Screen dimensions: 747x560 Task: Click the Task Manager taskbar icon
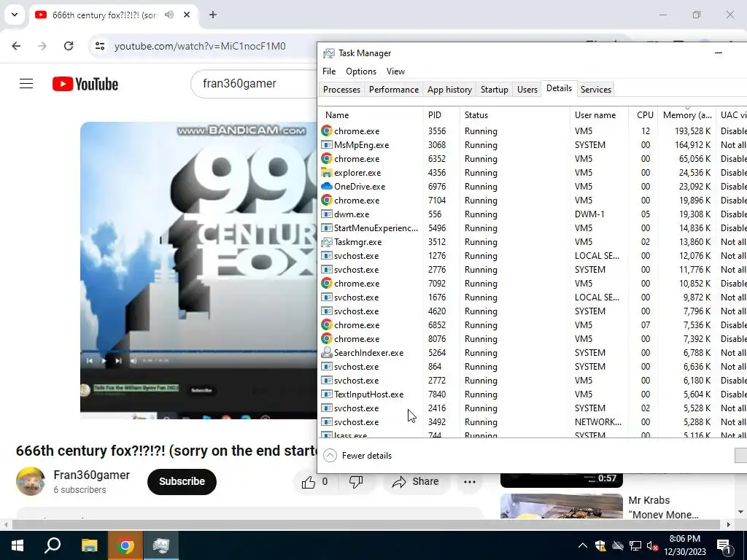click(x=161, y=545)
